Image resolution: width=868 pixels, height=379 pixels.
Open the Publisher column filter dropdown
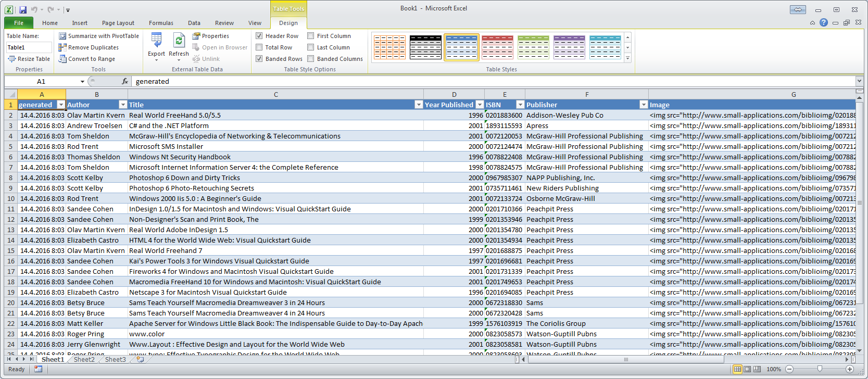pyautogui.click(x=643, y=105)
